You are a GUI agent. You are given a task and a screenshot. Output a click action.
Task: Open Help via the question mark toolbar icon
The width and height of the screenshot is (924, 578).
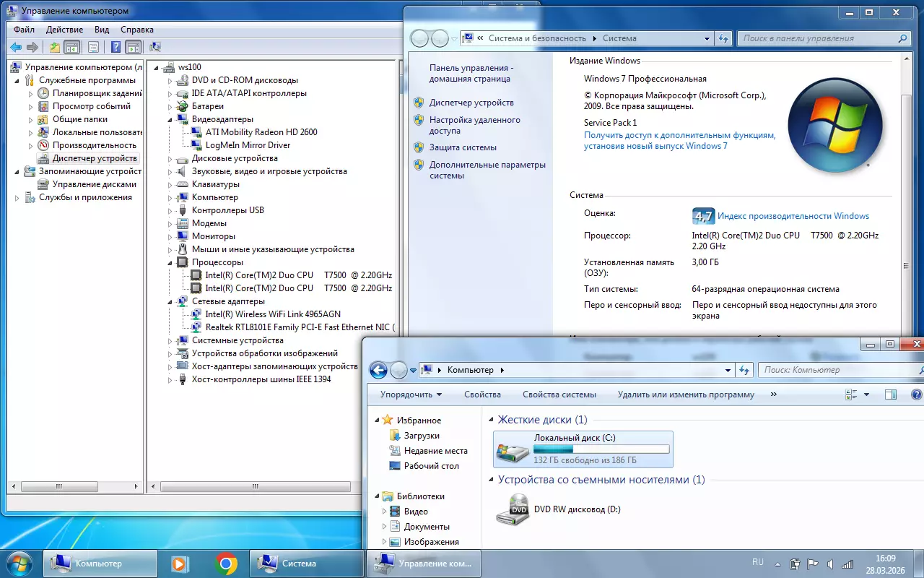pyautogui.click(x=116, y=47)
